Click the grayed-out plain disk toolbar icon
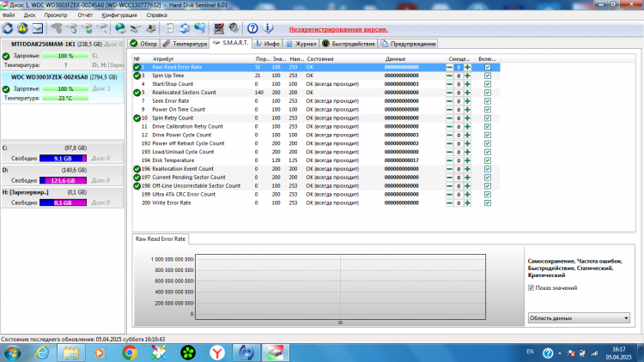 click(57, 28)
